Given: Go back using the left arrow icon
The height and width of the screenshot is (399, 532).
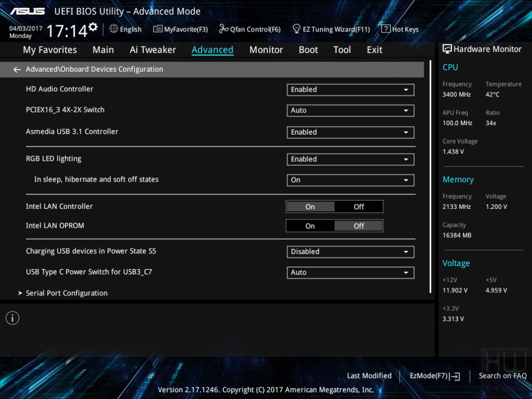Looking at the screenshot, I should tap(17, 70).
